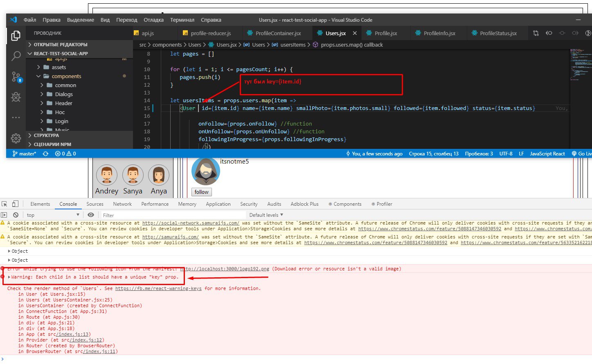Type in the console Filter field

(x=172, y=215)
